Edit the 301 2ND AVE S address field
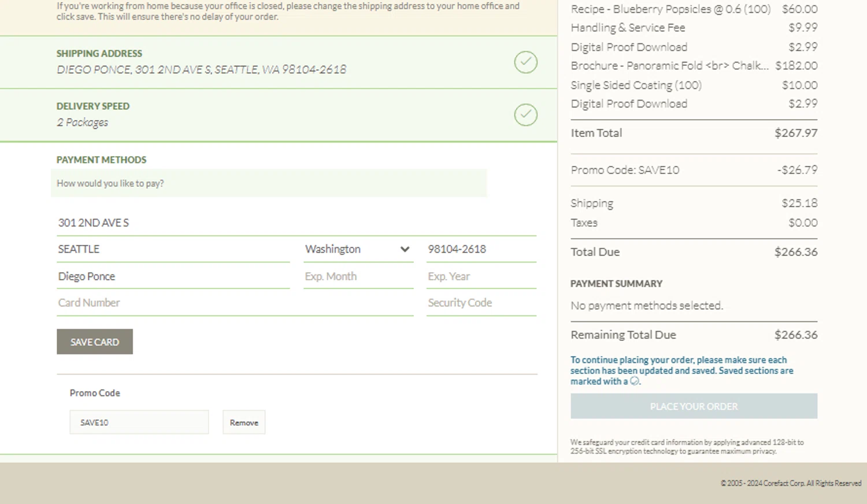 pos(297,223)
